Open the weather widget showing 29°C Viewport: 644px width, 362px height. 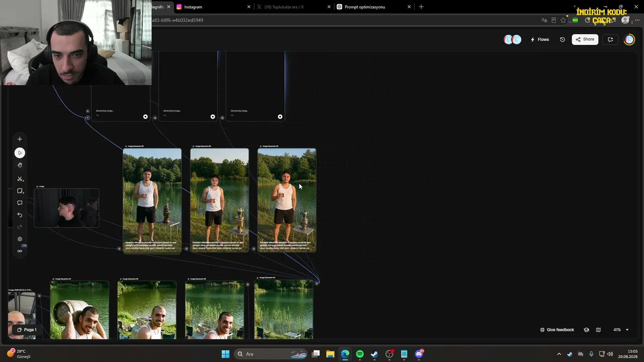[x=19, y=354]
